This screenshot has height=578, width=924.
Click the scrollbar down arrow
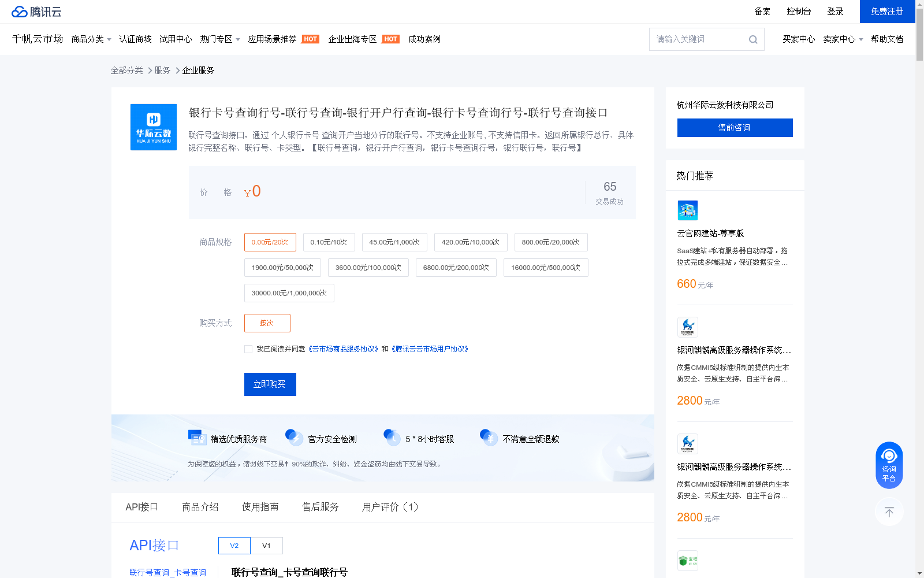pyautogui.click(x=920, y=573)
